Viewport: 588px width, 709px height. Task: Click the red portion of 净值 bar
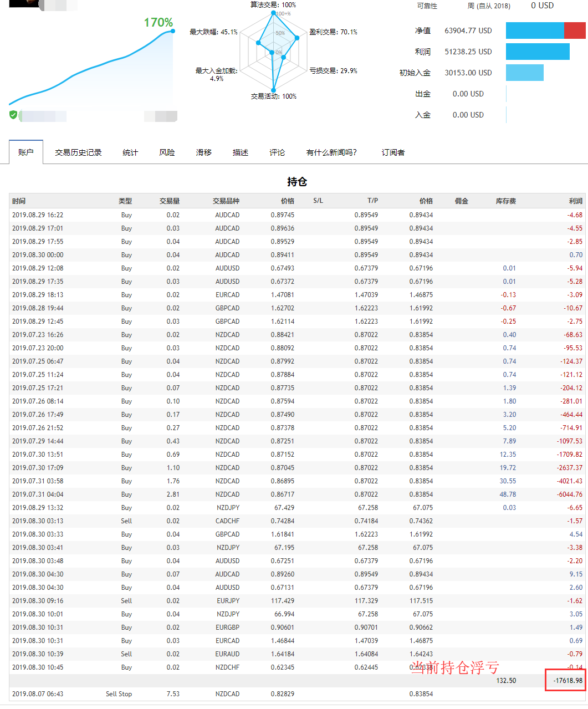pos(575,30)
